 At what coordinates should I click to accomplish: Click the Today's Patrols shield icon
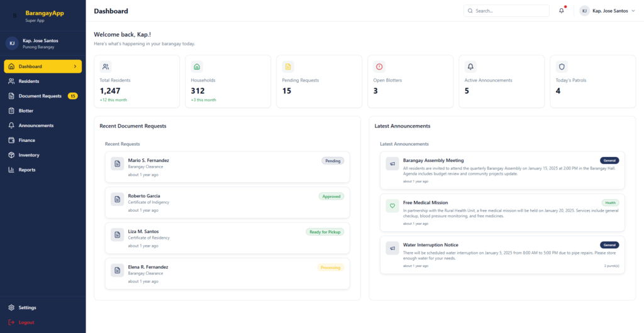click(562, 67)
